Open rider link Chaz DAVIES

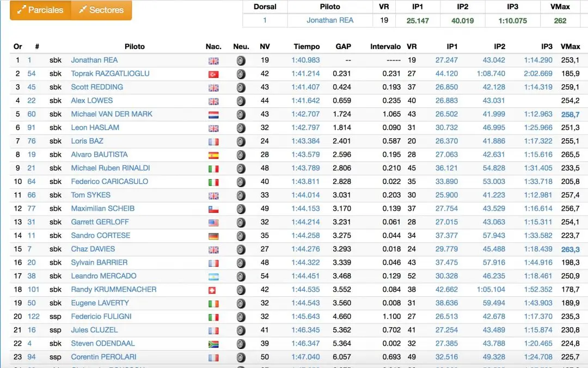[93, 249]
